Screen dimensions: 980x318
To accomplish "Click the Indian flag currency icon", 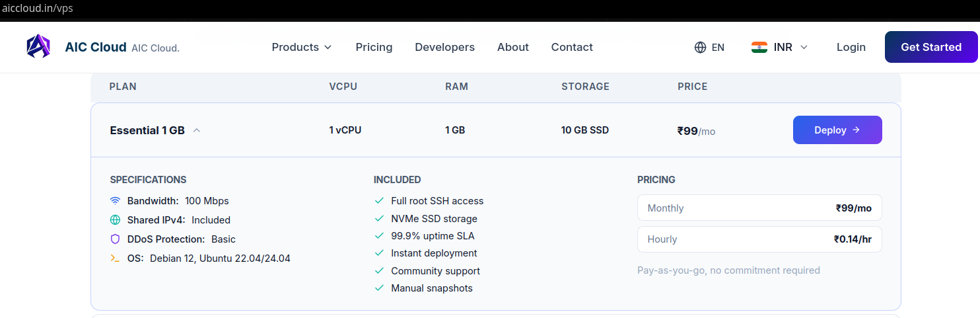I will coord(759,48).
